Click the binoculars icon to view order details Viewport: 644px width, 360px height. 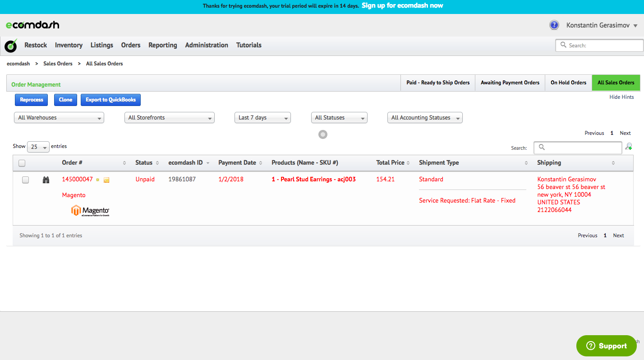(46, 179)
